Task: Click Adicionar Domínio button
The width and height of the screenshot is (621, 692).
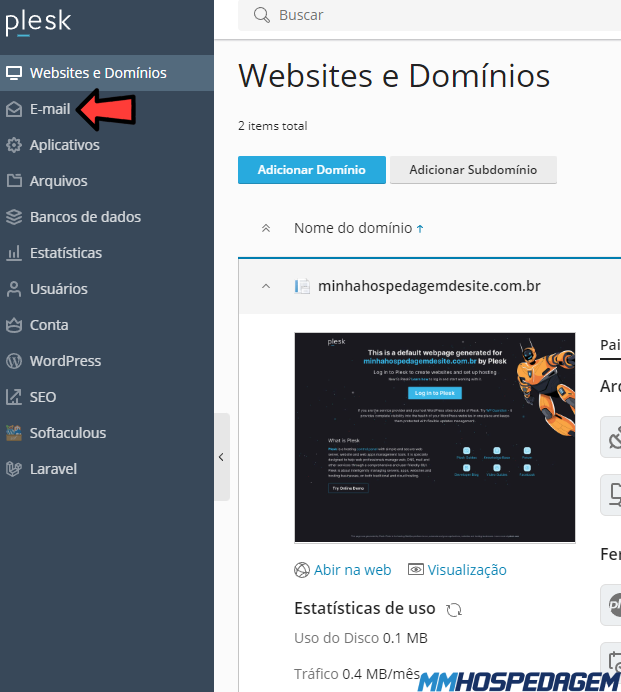Action: (x=312, y=170)
